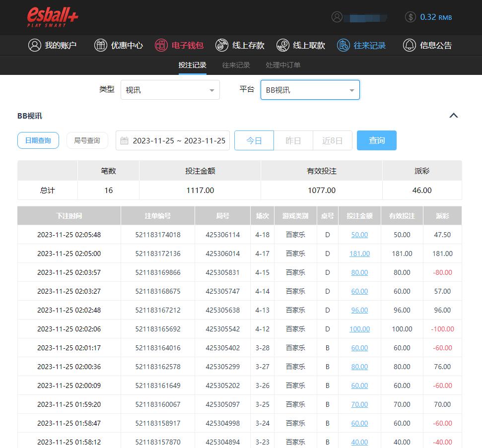Click 游戏类别 column header
Viewport: 482px width, 448px height.
click(x=295, y=216)
